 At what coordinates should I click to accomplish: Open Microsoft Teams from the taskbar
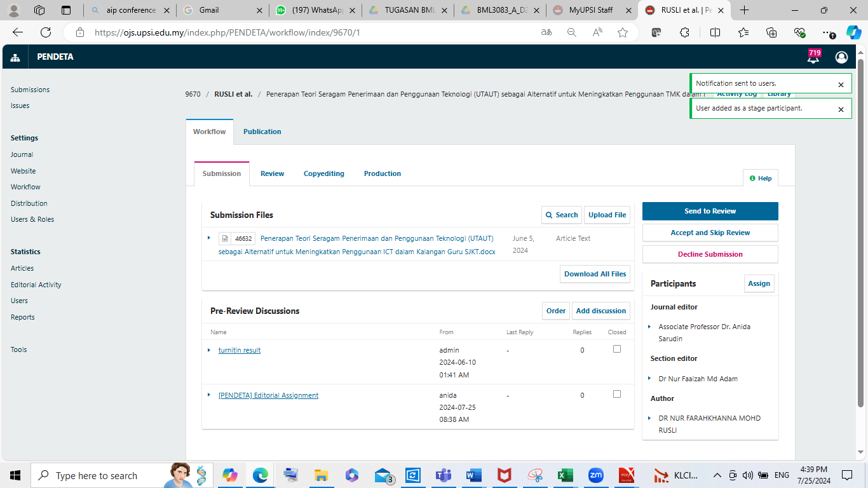point(443,475)
